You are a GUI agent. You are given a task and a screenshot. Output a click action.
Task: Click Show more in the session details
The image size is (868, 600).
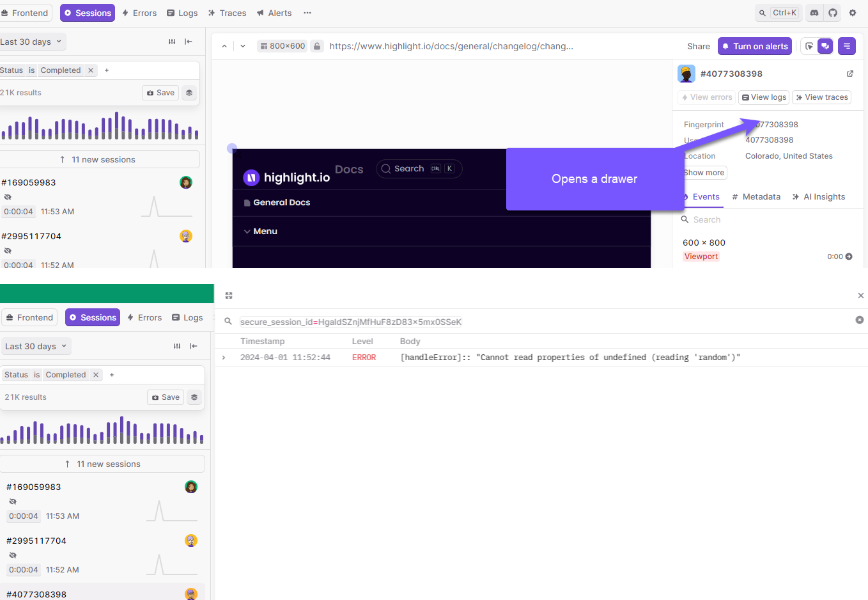(x=704, y=172)
